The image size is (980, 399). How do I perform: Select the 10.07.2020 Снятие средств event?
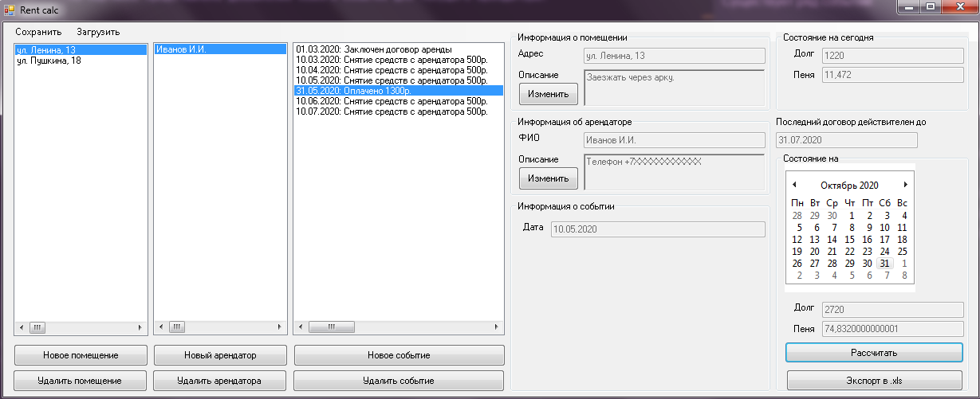[399, 111]
